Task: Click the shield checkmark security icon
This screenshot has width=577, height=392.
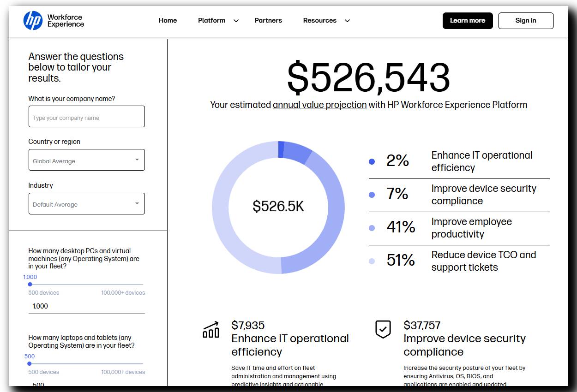Action: [x=383, y=329]
